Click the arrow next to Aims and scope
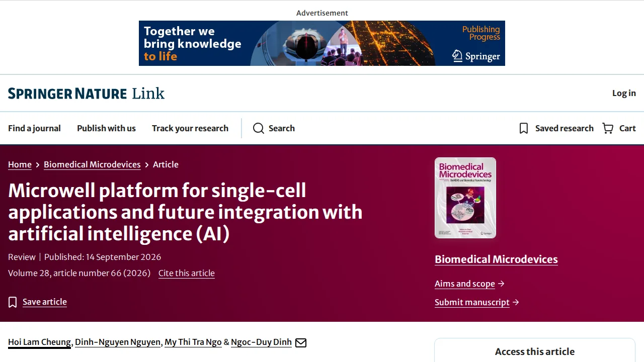Image resolution: width=644 pixels, height=362 pixels. coord(501,284)
